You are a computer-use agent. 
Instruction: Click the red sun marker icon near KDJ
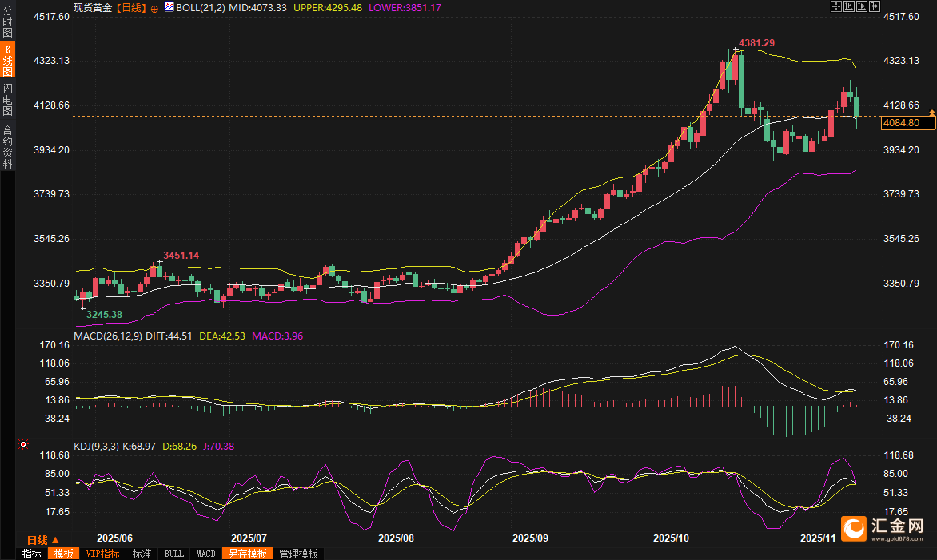[23, 444]
